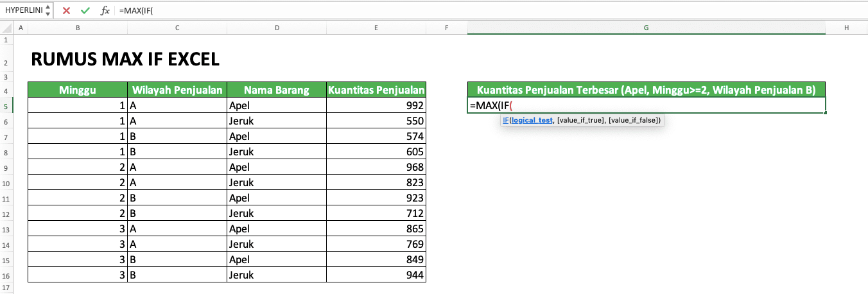Click the cell with value 550
The image size is (868, 294).
tap(376, 121)
